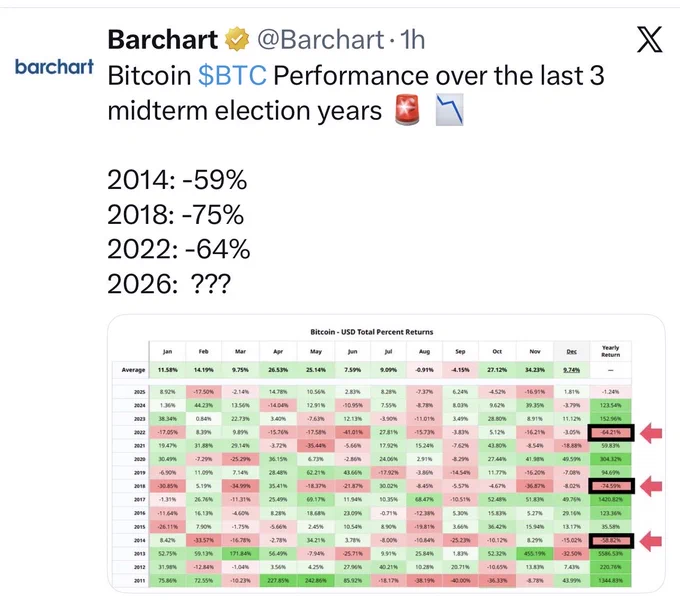
Task: Open the Bitcoin returns table image
Action: [x=386, y=453]
